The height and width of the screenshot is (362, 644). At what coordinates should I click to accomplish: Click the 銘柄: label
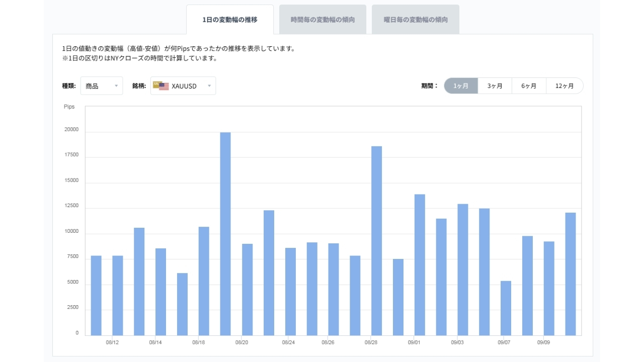click(x=139, y=86)
